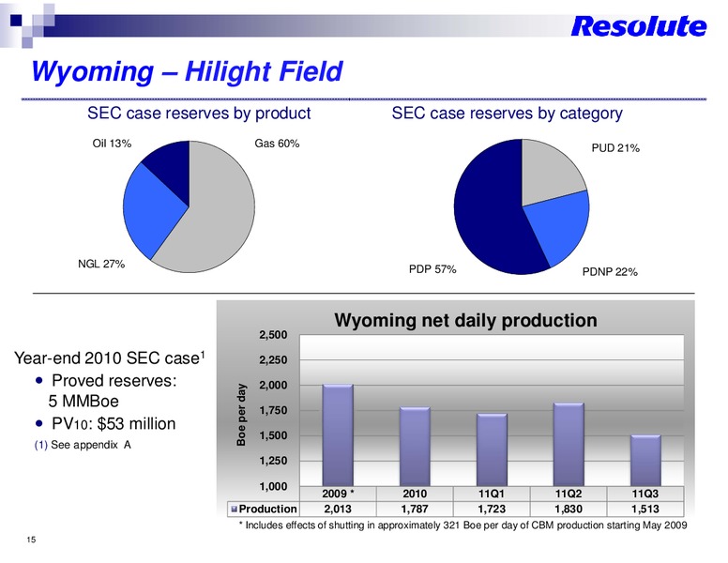This screenshot has height=563, width=728.
Task: Click the 11Q2 production bar
Action: (x=569, y=445)
